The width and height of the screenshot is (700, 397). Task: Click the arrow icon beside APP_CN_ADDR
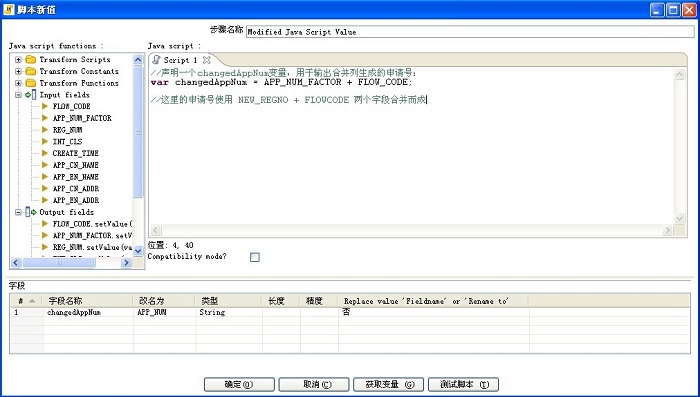(x=45, y=188)
